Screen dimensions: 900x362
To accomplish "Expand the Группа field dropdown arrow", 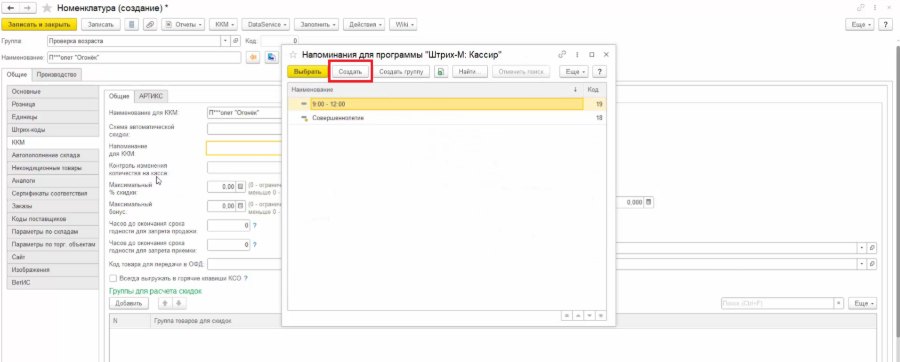I will point(224,41).
